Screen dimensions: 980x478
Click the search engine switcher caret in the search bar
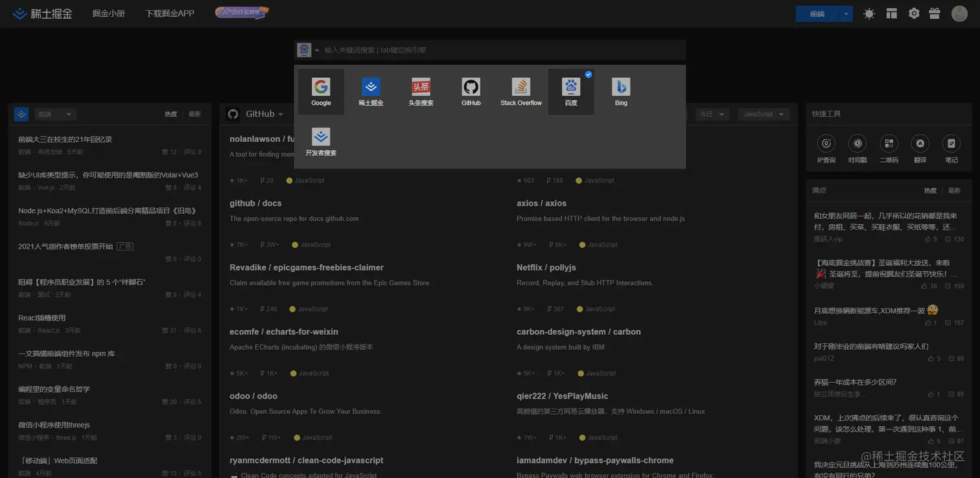[x=317, y=50]
